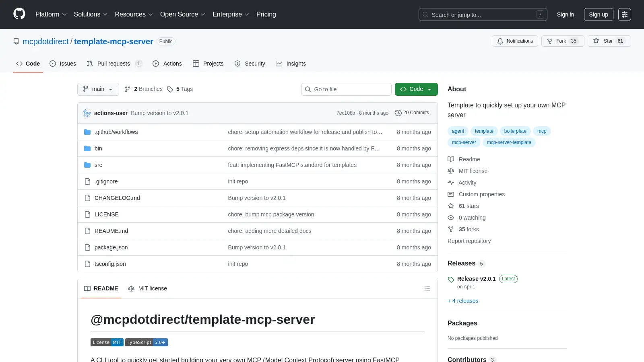Switch to the Projects tab
644x362 pixels.
coord(208,64)
